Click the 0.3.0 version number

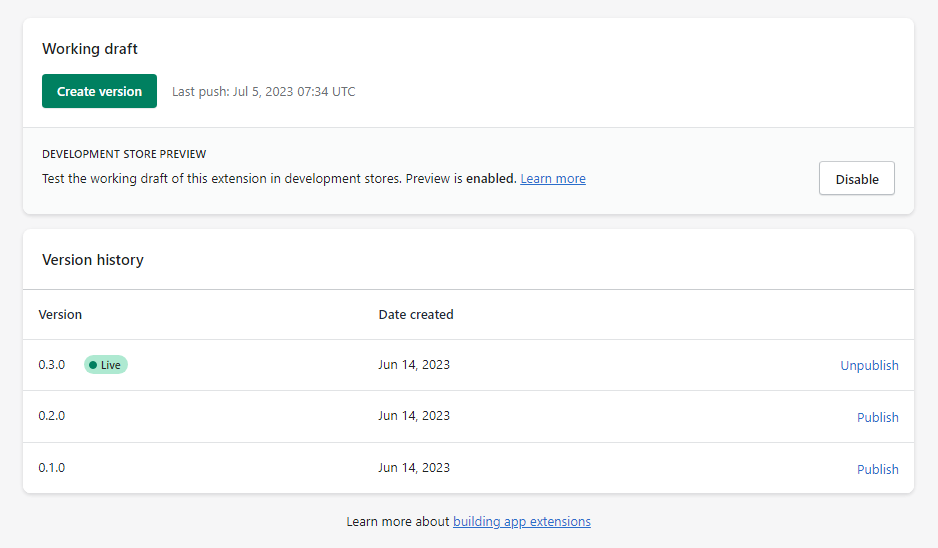[x=52, y=365]
